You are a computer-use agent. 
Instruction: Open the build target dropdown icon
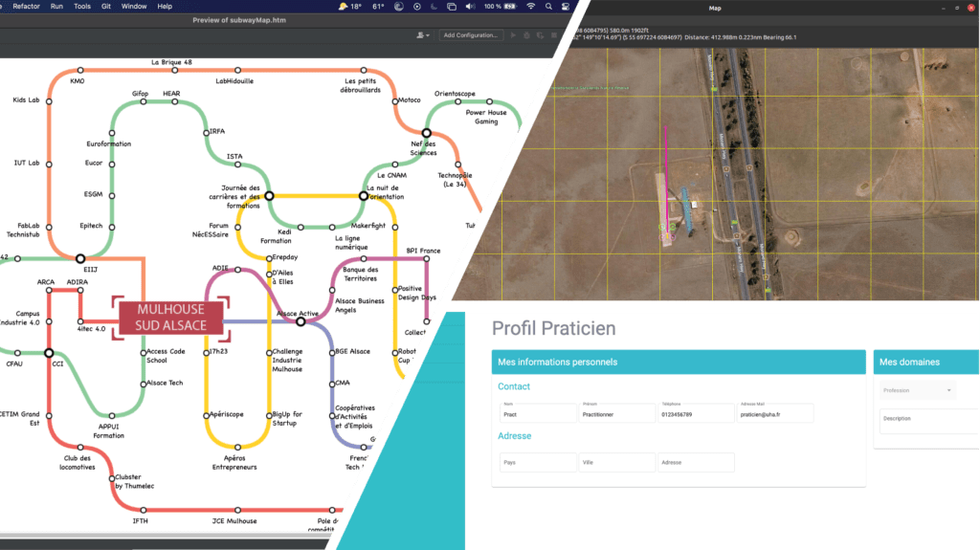423,35
